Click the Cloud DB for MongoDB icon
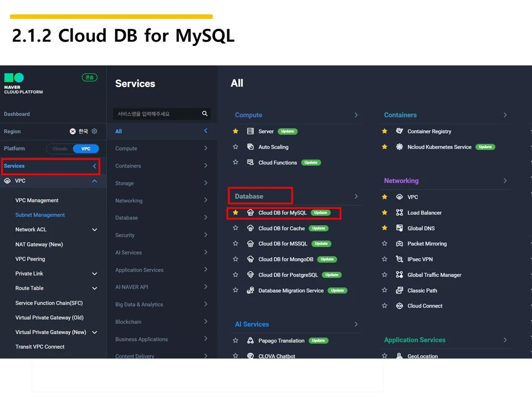The height and width of the screenshot is (399, 532). click(x=250, y=259)
